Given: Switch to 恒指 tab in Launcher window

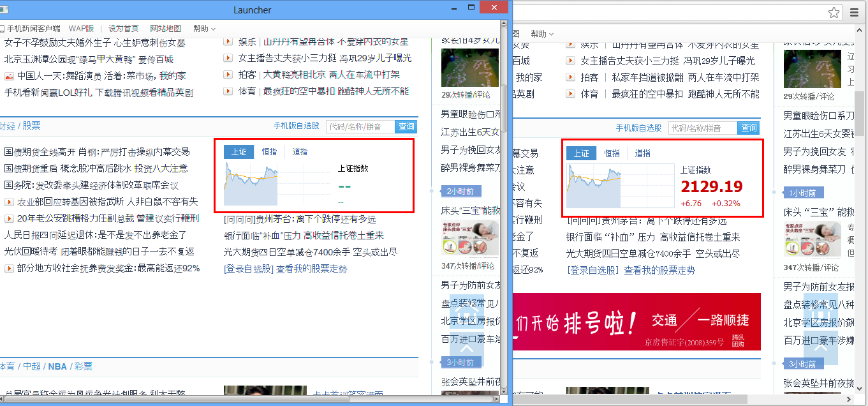Looking at the screenshot, I should coord(270,152).
